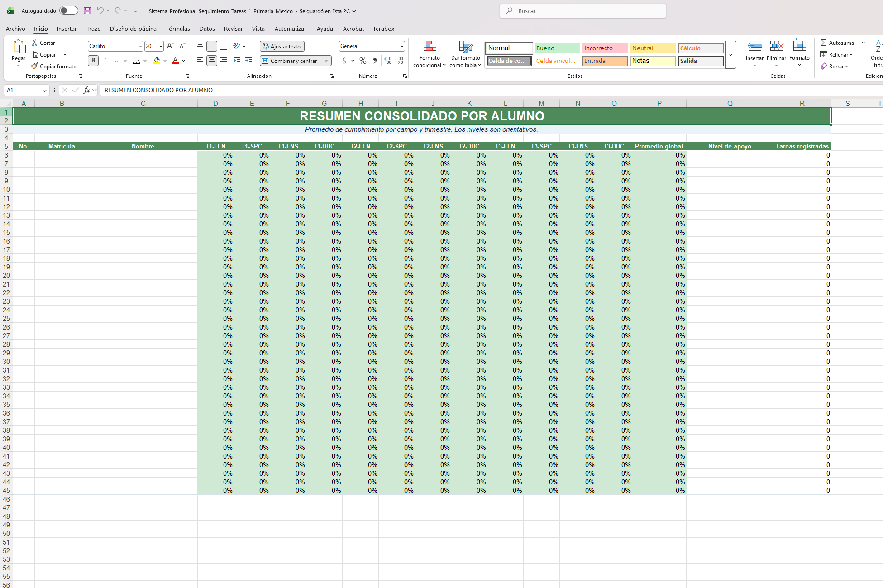Image resolution: width=883 pixels, height=588 pixels.
Task: Apply accounting number format dollar icon
Action: 344,60
